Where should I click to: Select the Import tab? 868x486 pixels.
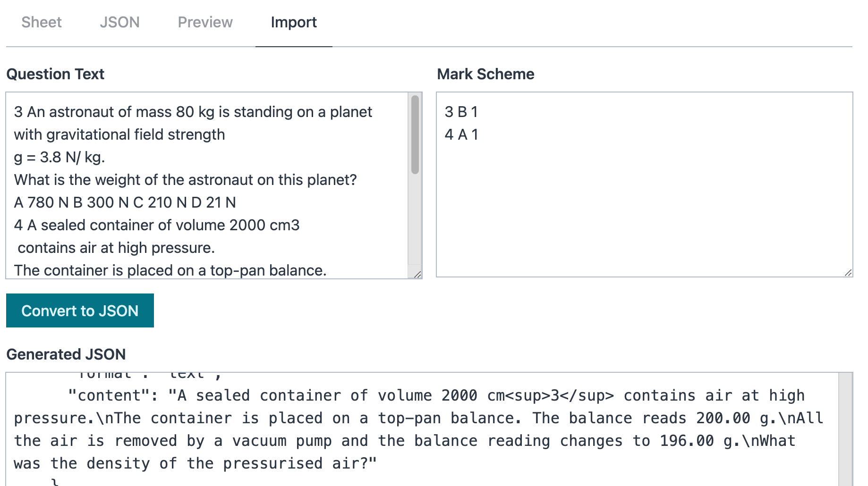click(294, 22)
